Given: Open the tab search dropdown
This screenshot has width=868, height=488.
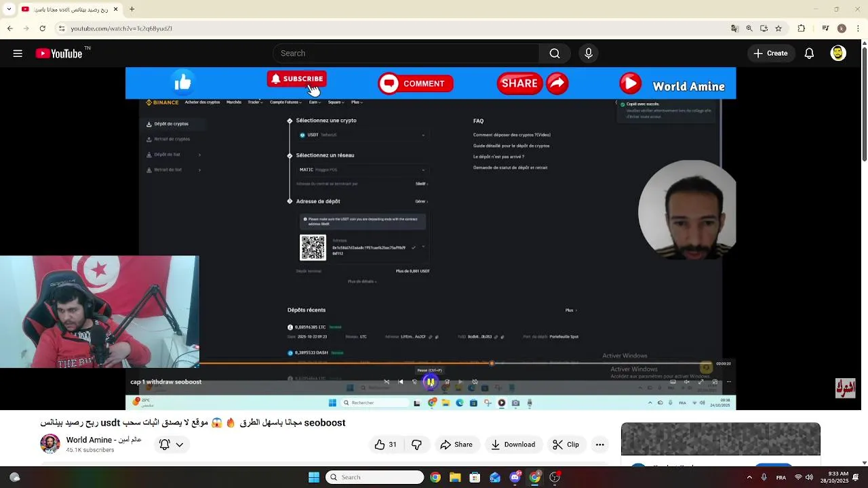Looking at the screenshot, I should coord(9,9).
